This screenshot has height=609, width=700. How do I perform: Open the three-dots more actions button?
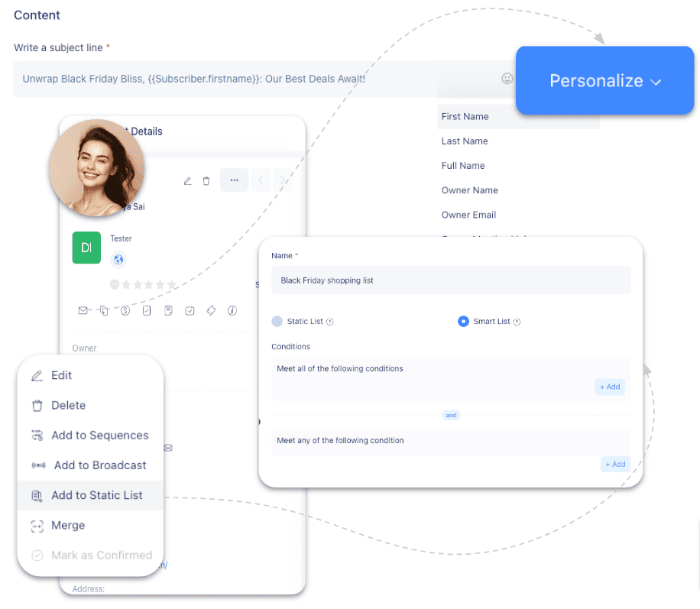[x=234, y=180]
